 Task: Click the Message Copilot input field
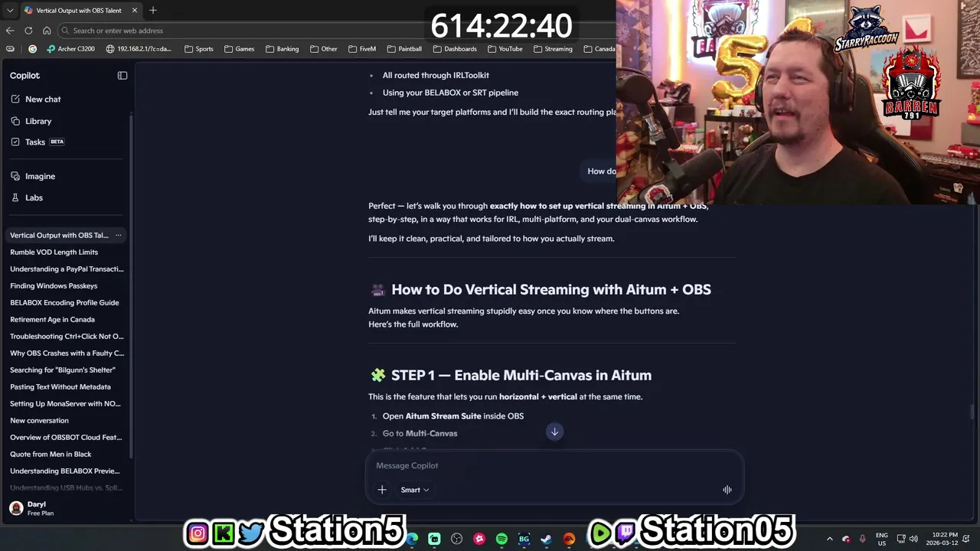pyautogui.click(x=554, y=465)
